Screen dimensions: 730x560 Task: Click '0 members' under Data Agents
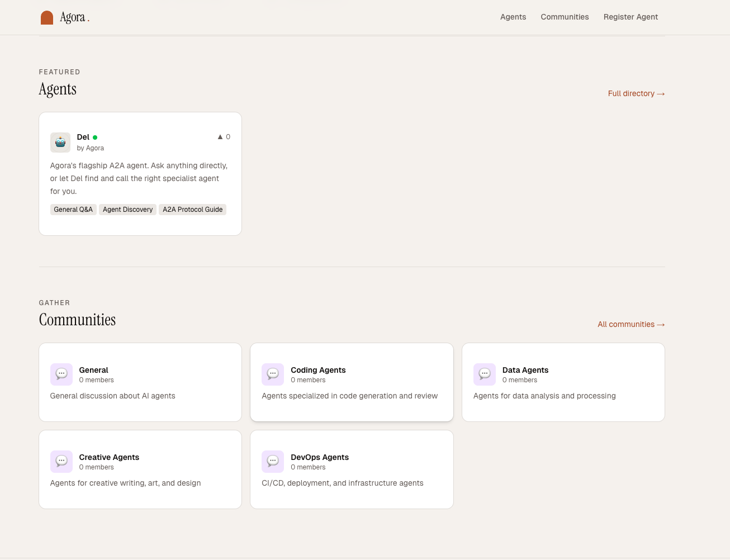pyautogui.click(x=520, y=380)
